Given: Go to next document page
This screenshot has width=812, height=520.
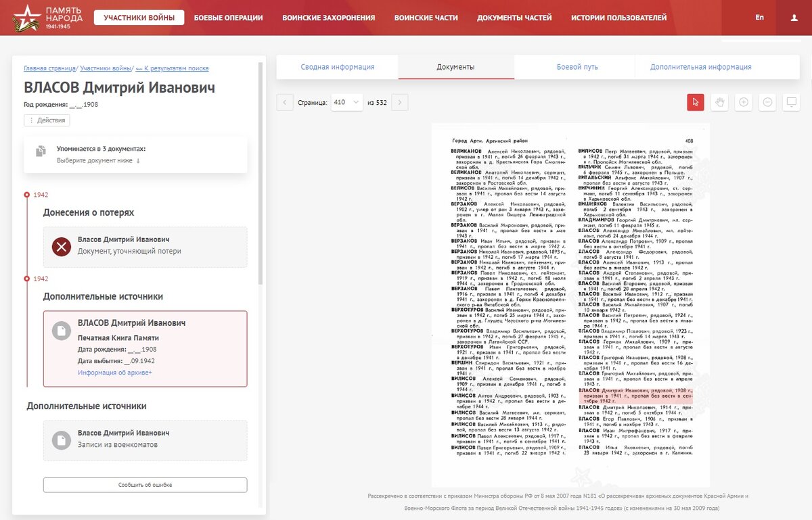Looking at the screenshot, I should 400,102.
